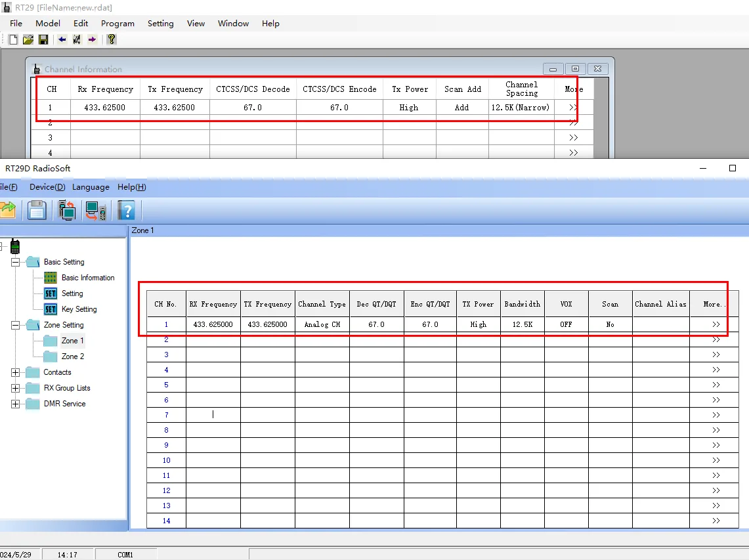Click channel number 10 in Zone 1 table
Screen dimensions: 749x560
(166, 460)
